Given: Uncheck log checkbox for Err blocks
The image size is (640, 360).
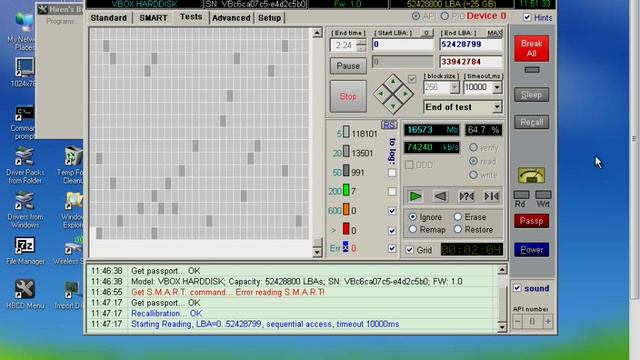Looking at the screenshot, I should click(x=392, y=248).
